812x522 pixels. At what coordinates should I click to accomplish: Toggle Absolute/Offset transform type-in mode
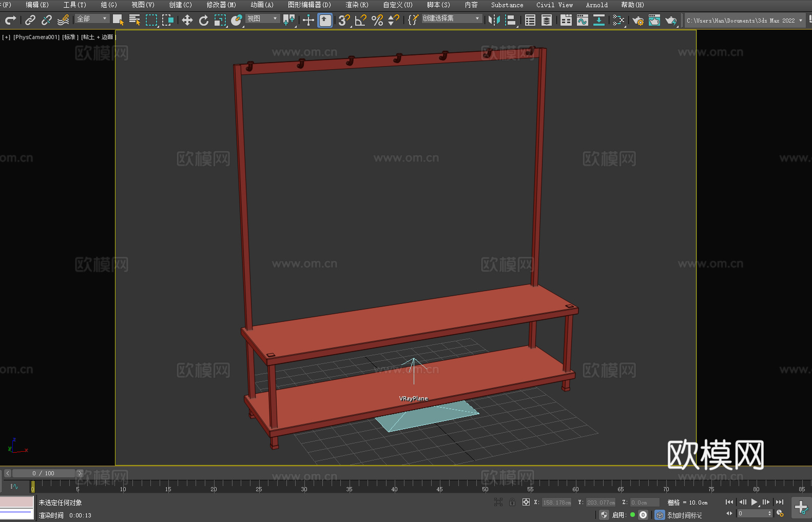click(x=526, y=502)
